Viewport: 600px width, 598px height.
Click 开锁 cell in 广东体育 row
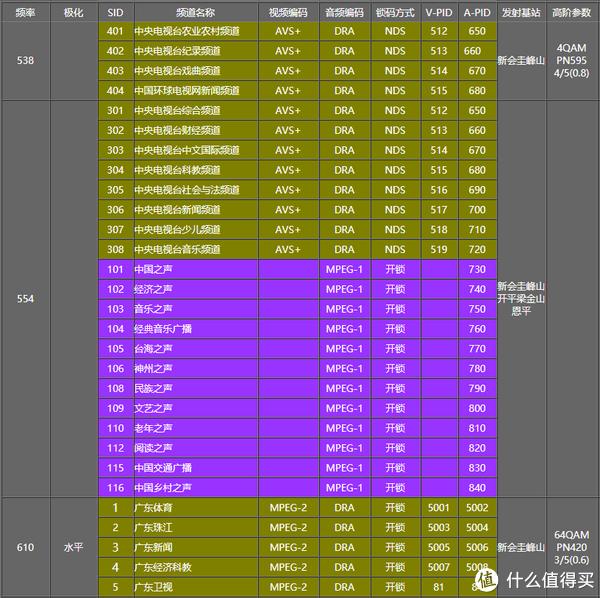pyautogui.click(x=395, y=508)
